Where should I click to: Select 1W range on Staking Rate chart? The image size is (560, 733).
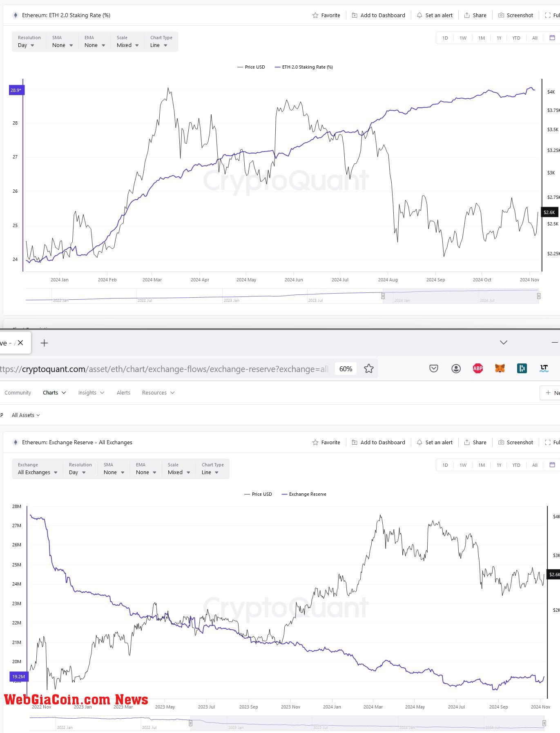[463, 38]
